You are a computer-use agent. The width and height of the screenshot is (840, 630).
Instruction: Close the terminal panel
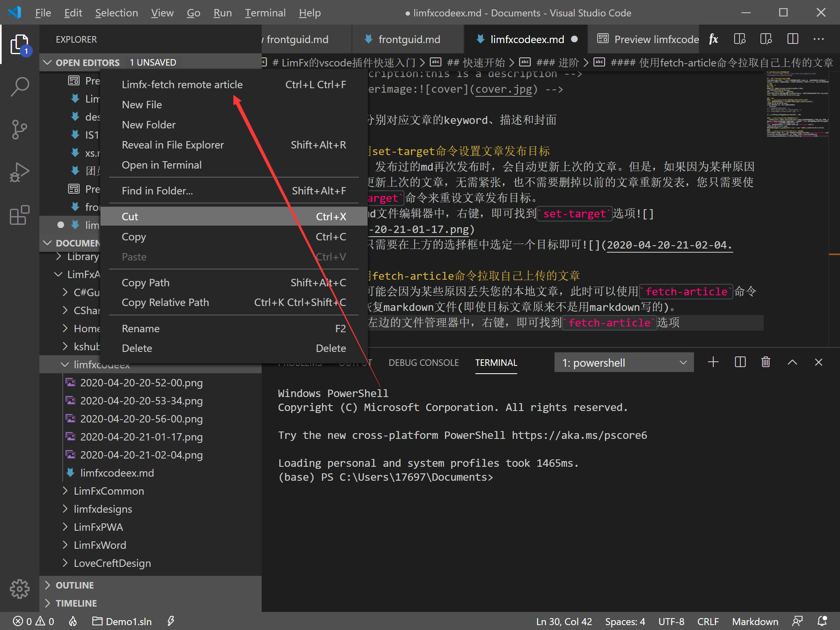tap(819, 362)
